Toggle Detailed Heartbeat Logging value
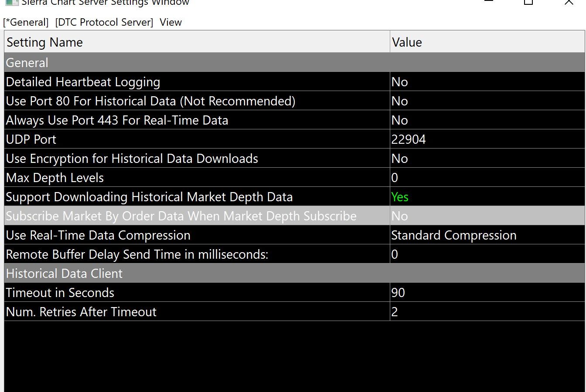 point(400,82)
